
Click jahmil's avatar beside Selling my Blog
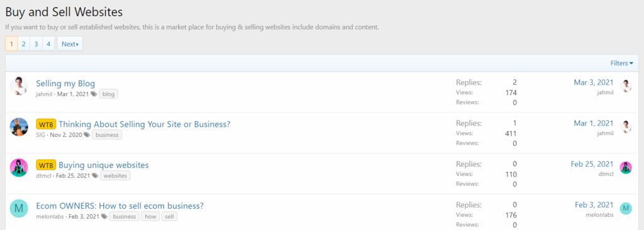[x=19, y=86]
